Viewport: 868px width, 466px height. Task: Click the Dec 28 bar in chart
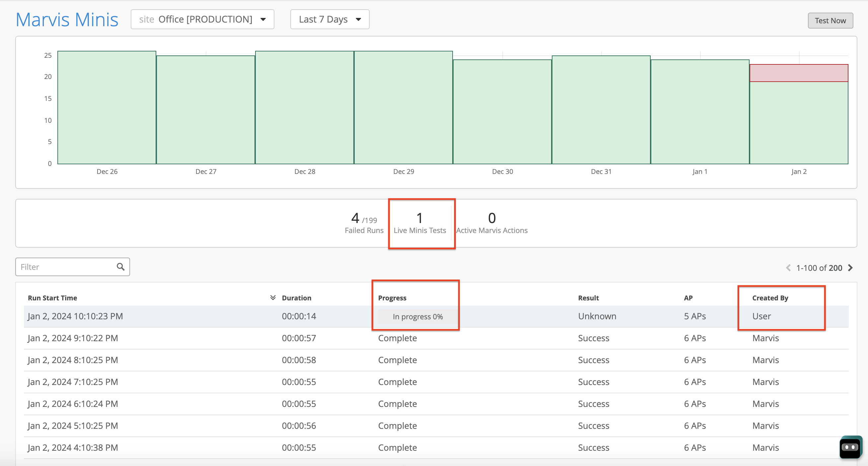pyautogui.click(x=305, y=108)
